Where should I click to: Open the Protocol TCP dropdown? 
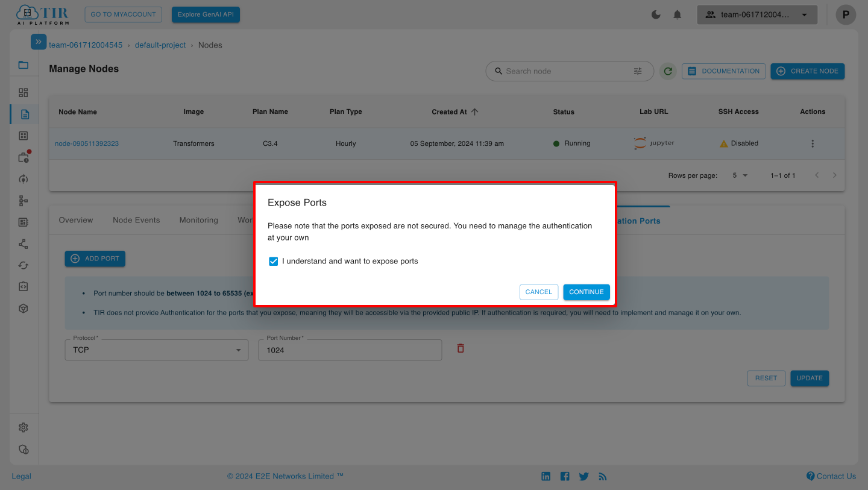point(157,350)
